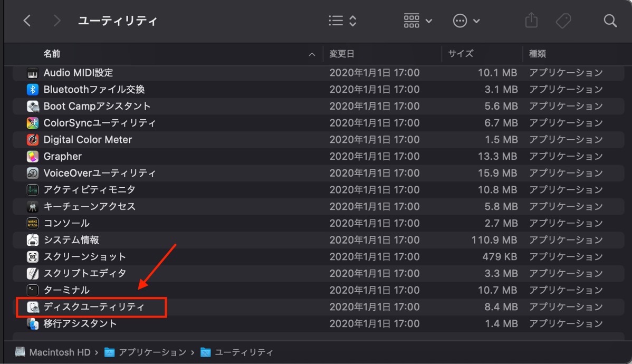Sort by the 名前 column header
632x364 pixels.
click(52, 54)
